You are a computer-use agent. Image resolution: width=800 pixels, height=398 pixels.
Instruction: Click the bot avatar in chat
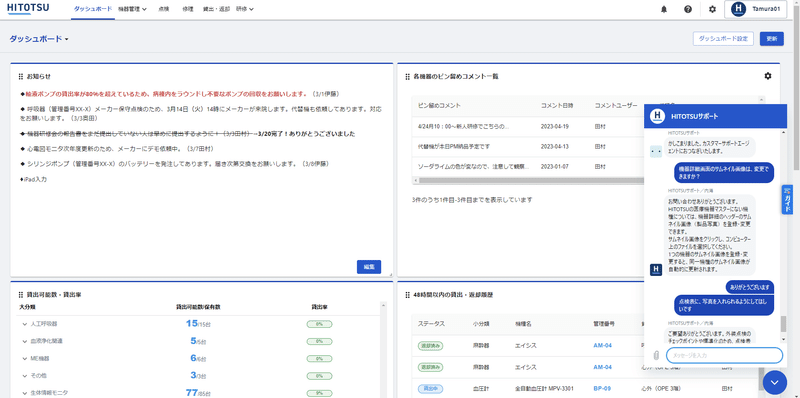click(656, 152)
